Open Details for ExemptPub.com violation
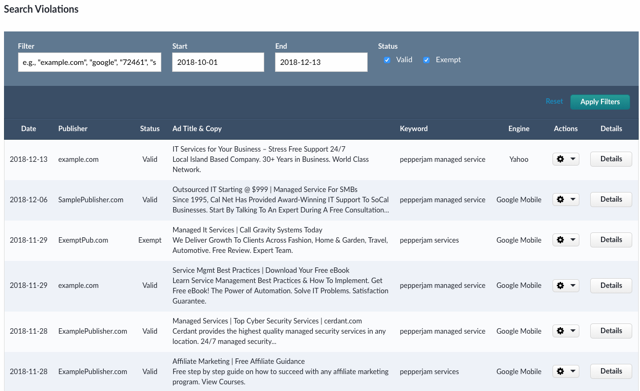 611,240
